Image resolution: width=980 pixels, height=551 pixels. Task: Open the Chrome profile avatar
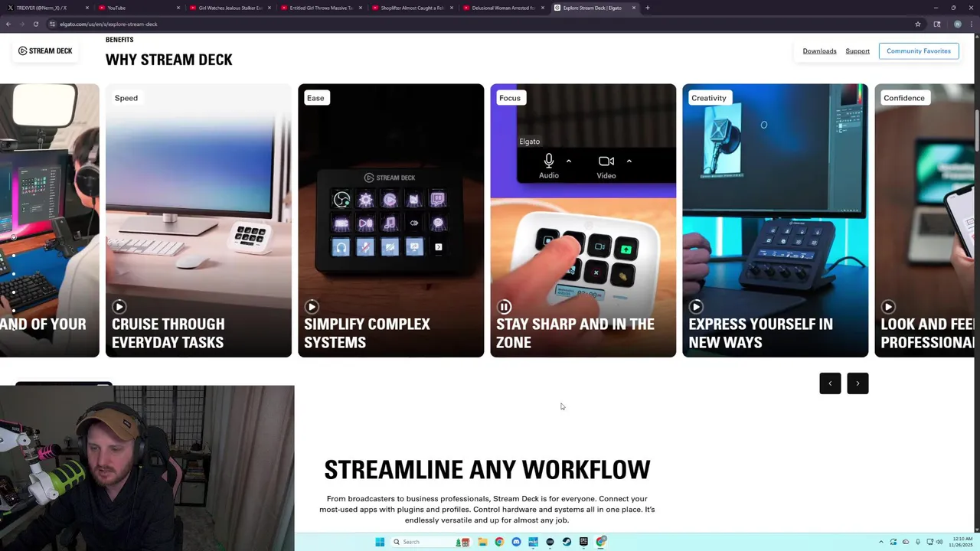point(957,24)
